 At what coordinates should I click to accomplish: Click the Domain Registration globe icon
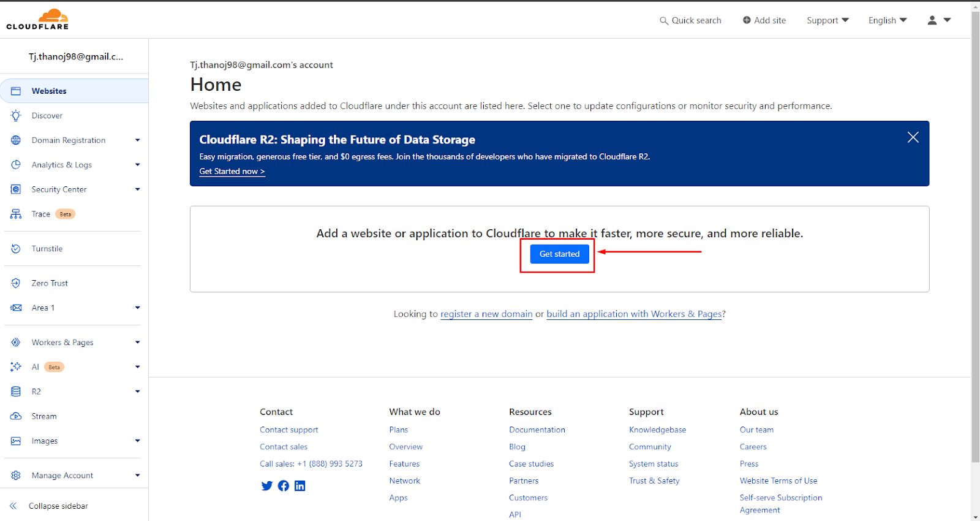point(16,140)
